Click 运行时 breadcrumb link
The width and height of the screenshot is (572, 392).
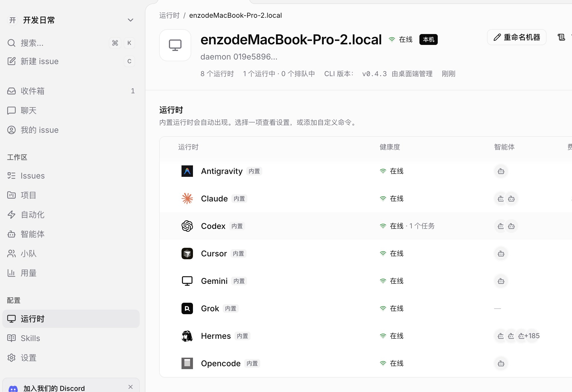tap(169, 15)
